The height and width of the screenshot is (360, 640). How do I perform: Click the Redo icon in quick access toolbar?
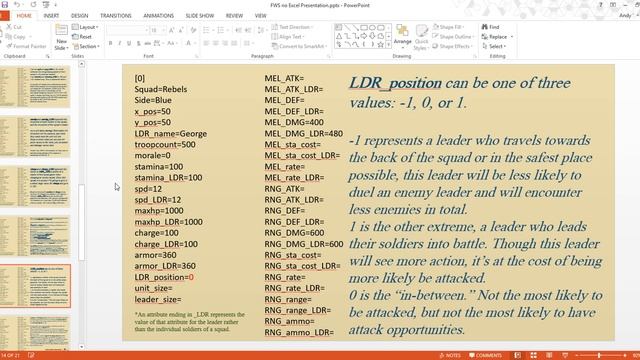coord(33,5)
